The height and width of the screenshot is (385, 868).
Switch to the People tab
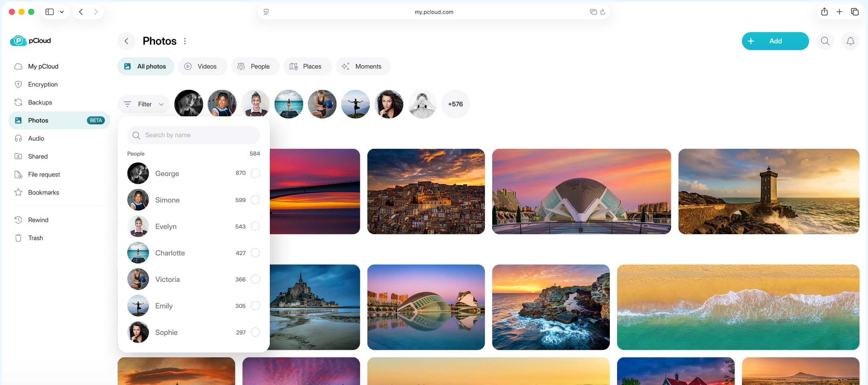pyautogui.click(x=255, y=66)
